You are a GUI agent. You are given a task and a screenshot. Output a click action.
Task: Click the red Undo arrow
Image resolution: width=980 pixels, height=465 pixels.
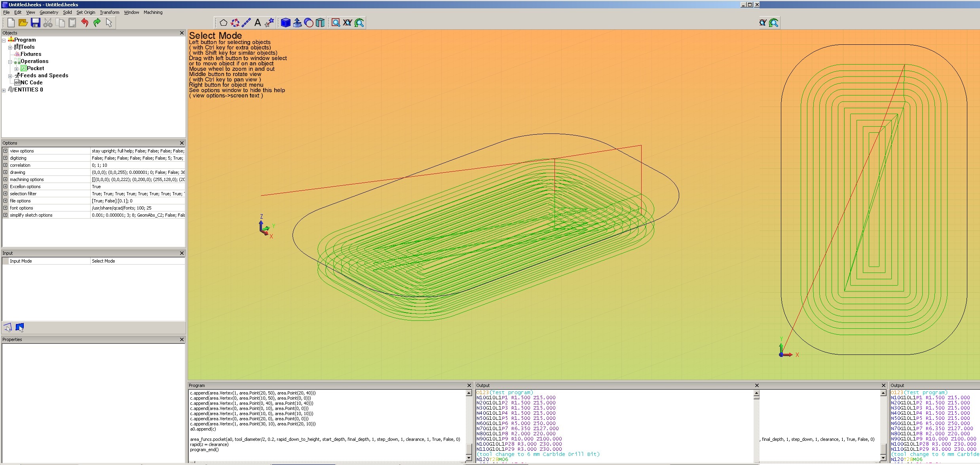click(x=85, y=23)
